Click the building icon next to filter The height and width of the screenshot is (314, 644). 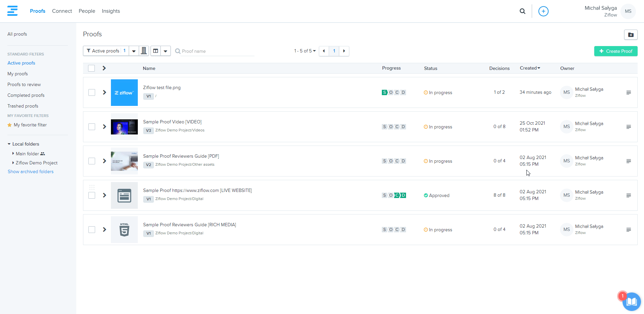(144, 51)
